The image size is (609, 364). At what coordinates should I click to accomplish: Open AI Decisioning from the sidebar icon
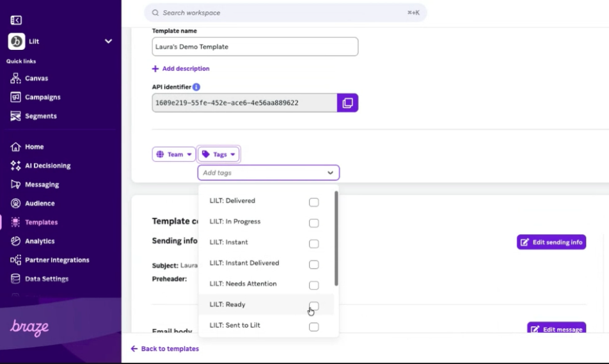[16, 166]
